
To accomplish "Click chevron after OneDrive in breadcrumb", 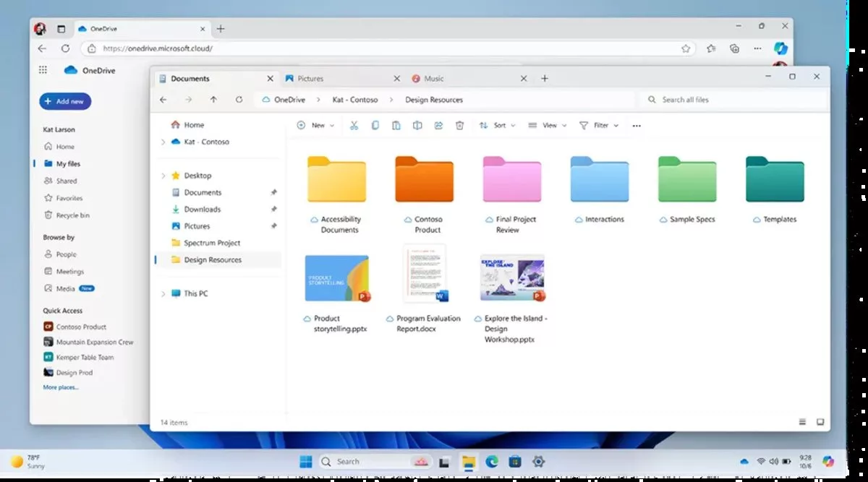I will (319, 100).
